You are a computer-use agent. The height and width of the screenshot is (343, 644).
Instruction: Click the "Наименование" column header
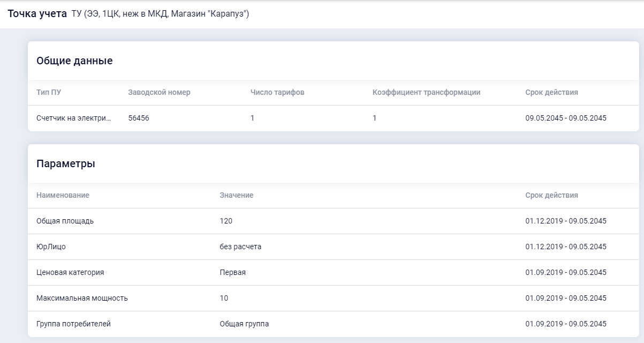coord(63,195)
